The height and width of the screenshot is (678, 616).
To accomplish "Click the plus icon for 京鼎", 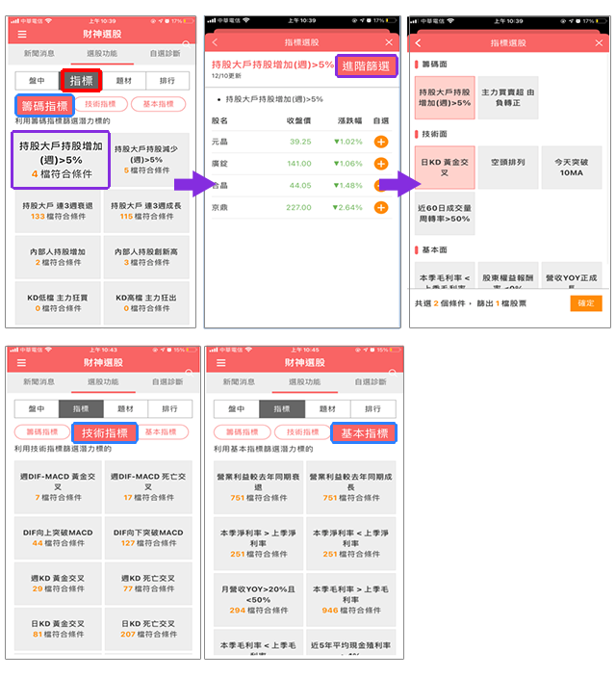I will click(x=381, y=207).
